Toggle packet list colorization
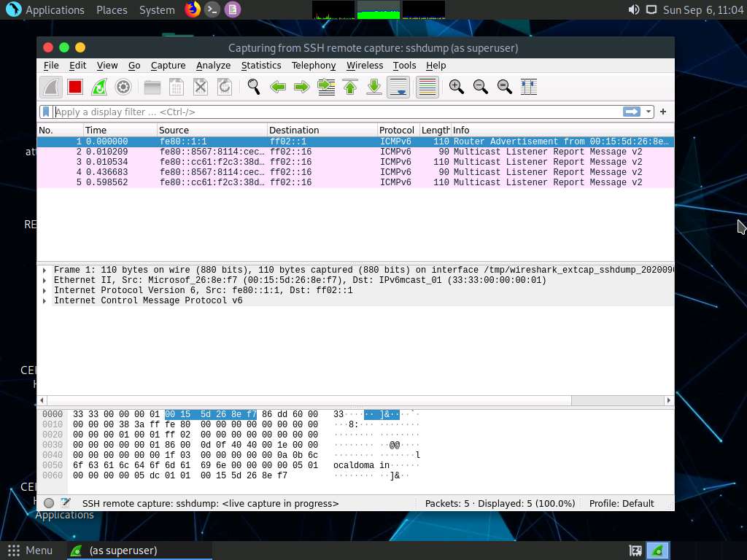 427,87
